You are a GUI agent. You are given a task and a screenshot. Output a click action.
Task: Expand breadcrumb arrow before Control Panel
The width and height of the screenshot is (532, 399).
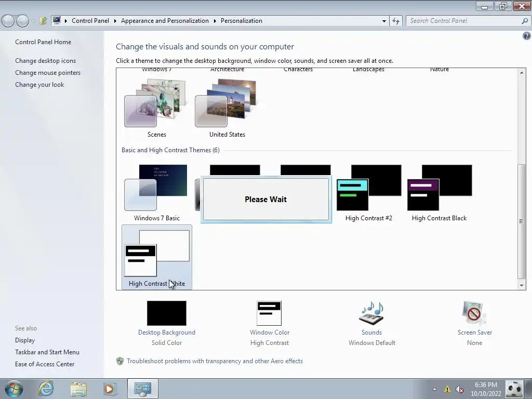pos(66,21)
